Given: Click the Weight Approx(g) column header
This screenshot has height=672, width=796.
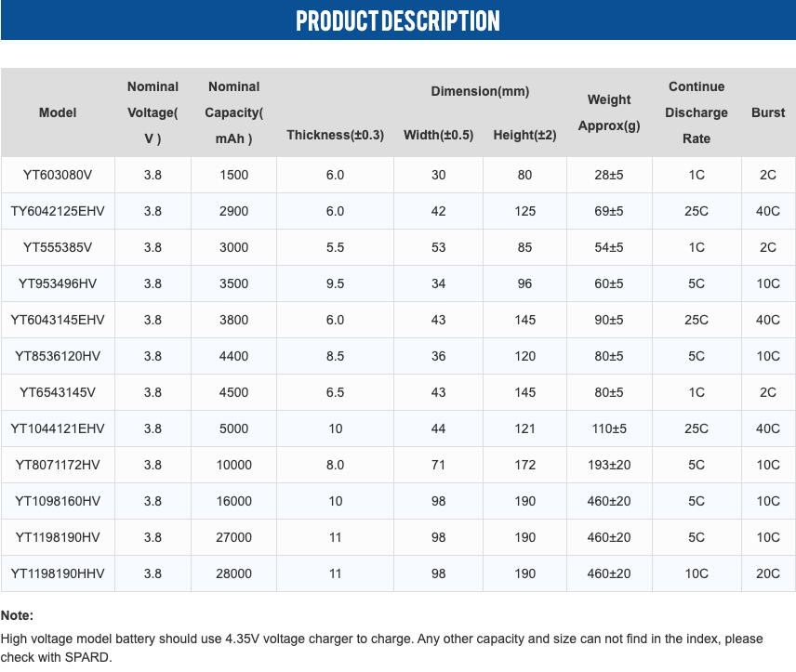Looking at the screenshot, I should (x=609, y=112).
